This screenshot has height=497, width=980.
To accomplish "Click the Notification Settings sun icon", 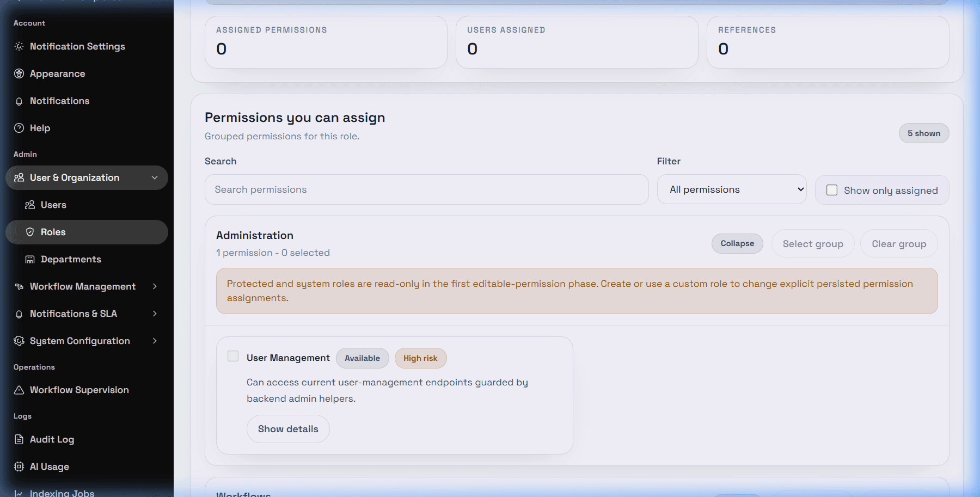I will pyautogui.click(x=19, y=46).
